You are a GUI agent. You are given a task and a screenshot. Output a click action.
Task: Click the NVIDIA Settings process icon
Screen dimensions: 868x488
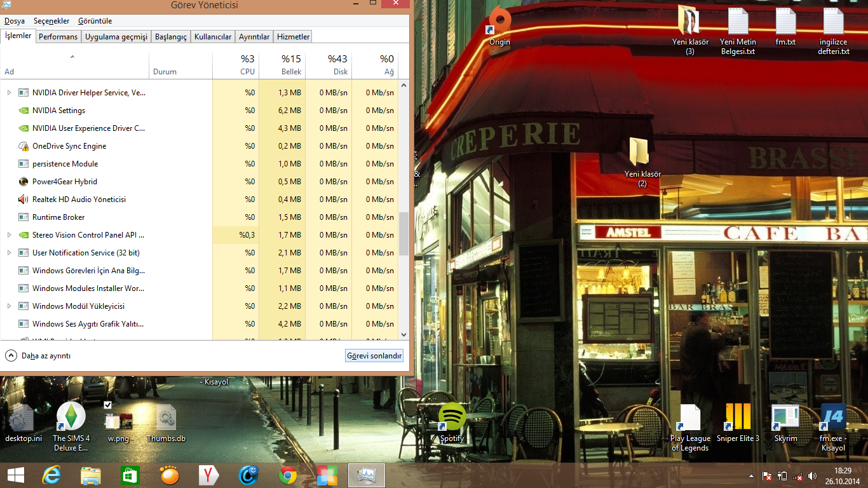tap(24, 111)
